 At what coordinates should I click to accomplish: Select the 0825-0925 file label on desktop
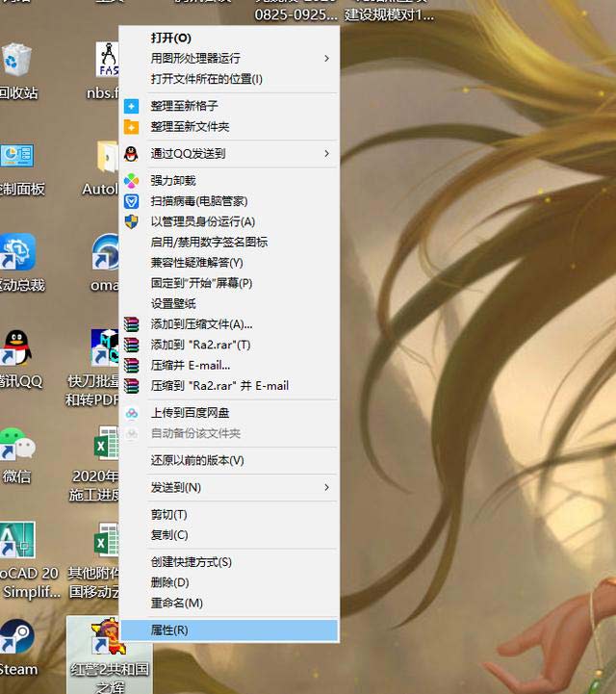pyautogui.click(x=295, y=14)
